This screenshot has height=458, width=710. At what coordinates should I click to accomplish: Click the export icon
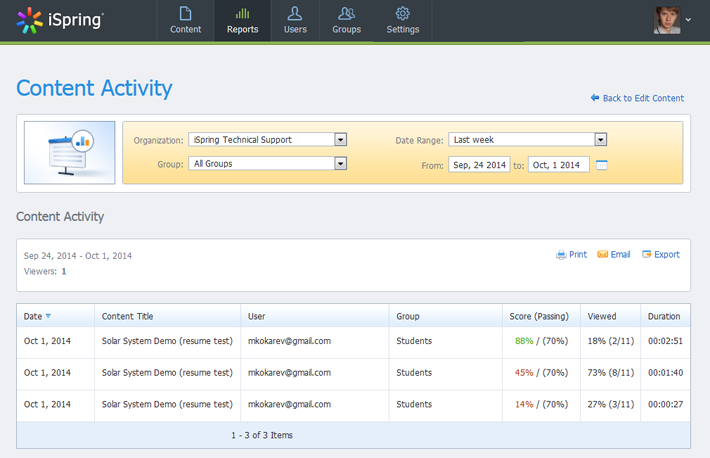pyautogui.click(x=647, y=254)
